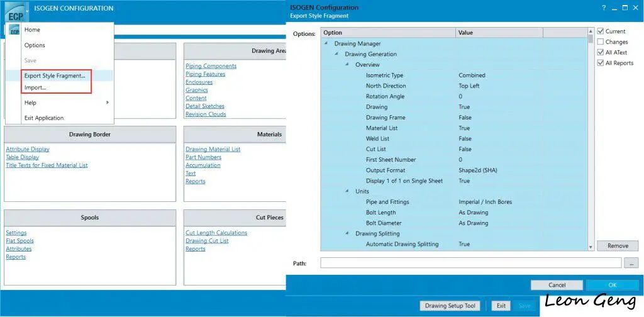Open the Detail Sketches link

[x=205, y=106]
